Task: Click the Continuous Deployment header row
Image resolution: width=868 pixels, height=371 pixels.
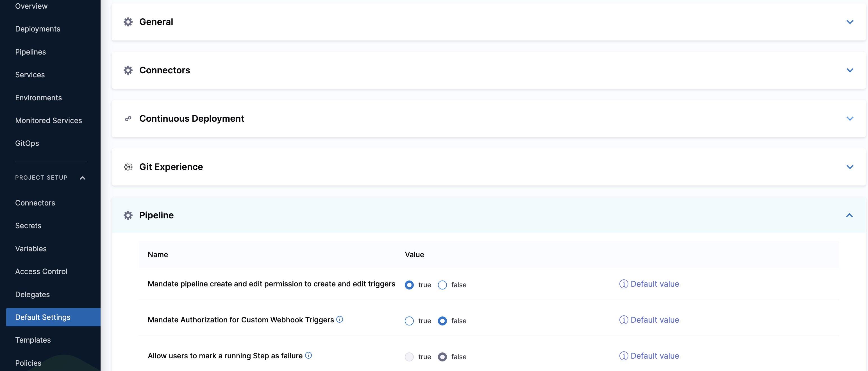Action: click(x=472, y=119)
